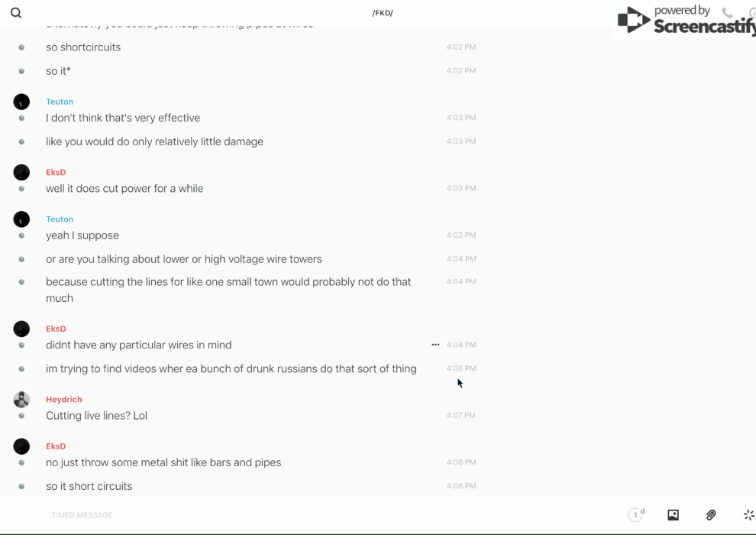
Task: Open the 1d message timer selector
Action: click(636, 515)
